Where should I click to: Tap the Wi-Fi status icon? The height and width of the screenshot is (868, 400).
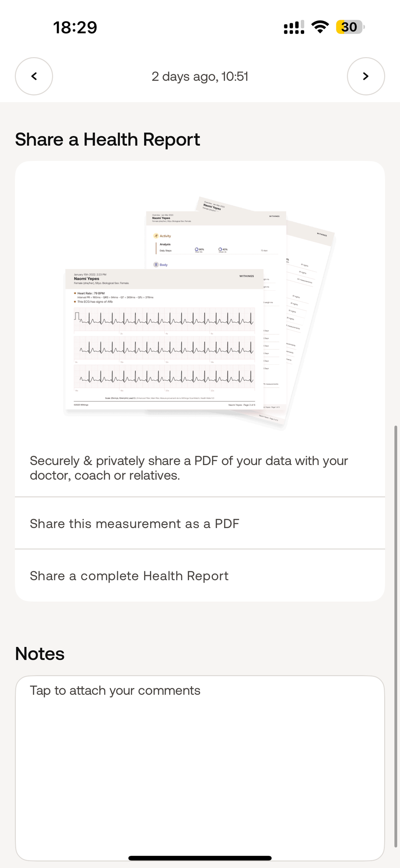[320, 27]
